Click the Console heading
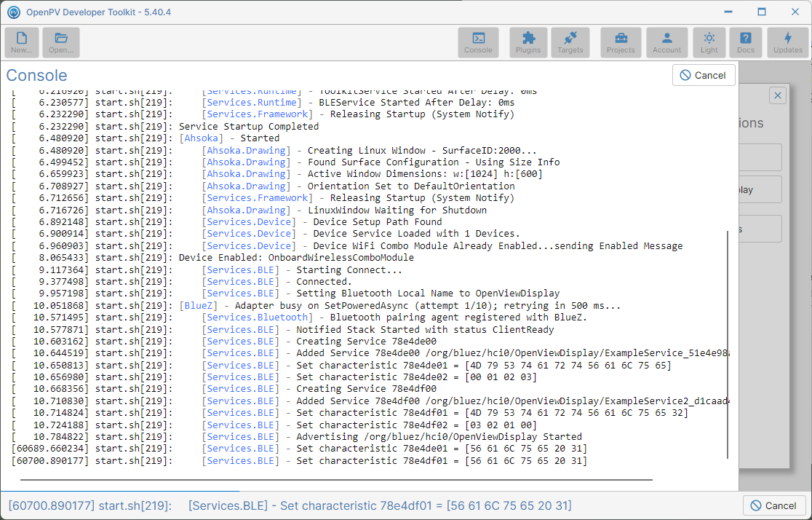812x520 pixels. [37, 75]
